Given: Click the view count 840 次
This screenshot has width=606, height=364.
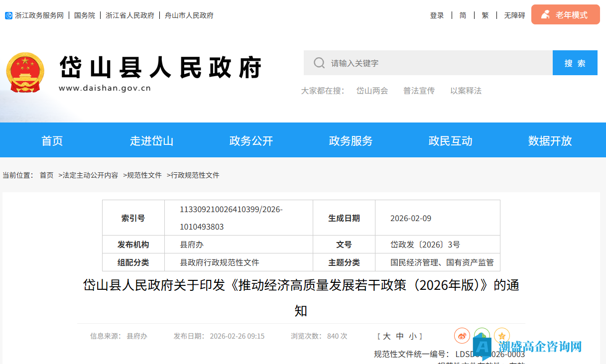Looking at the screenshot, I should 337,336.
